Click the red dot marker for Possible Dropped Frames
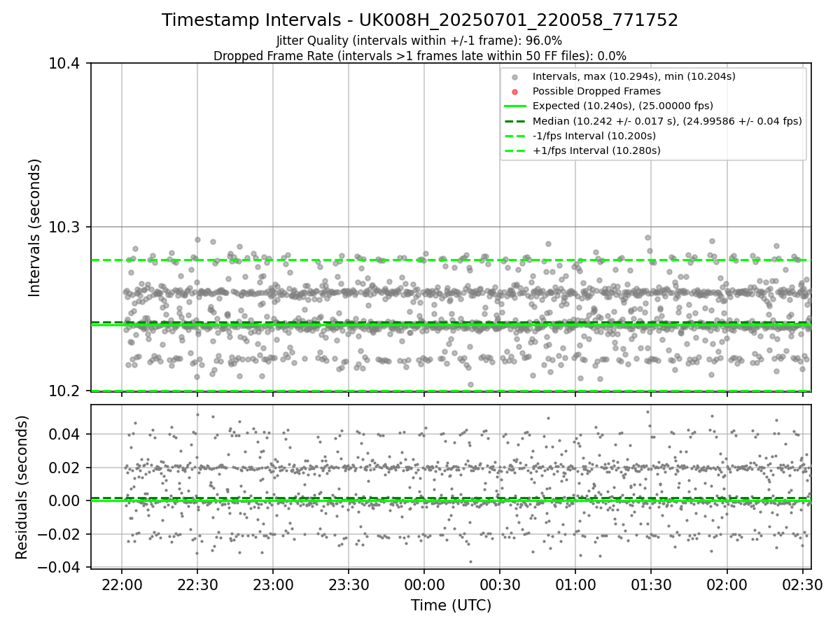This screenshot has height=630, width=840. tap(514, 92)
